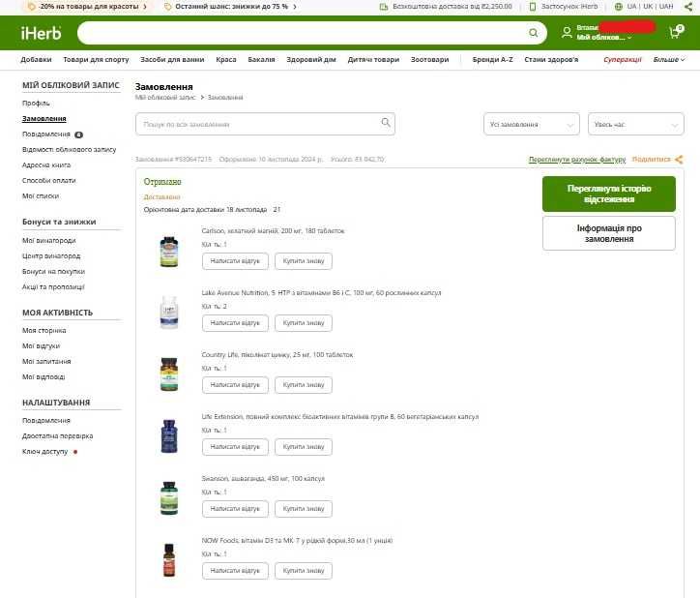700x598 pixels.
Task: Open Ключ доступу setting
Action: (x=45, y=452)
